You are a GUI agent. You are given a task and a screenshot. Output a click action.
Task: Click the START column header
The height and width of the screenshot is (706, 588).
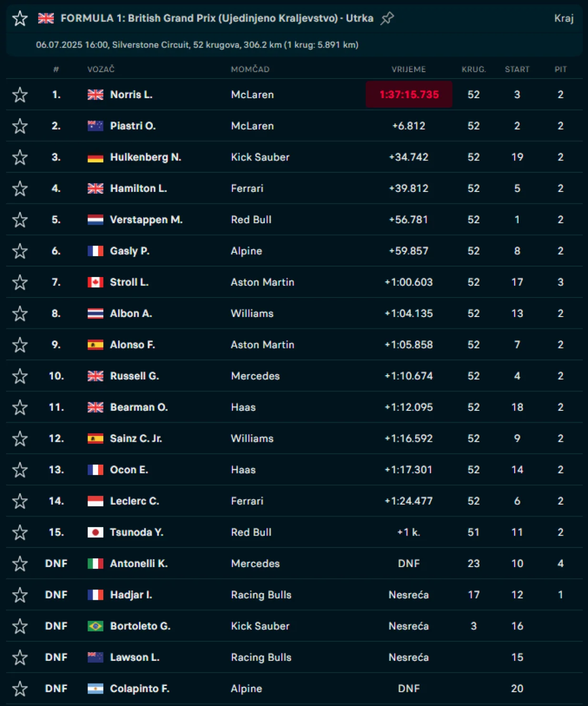pyautogui.click(x=517, y=70)
